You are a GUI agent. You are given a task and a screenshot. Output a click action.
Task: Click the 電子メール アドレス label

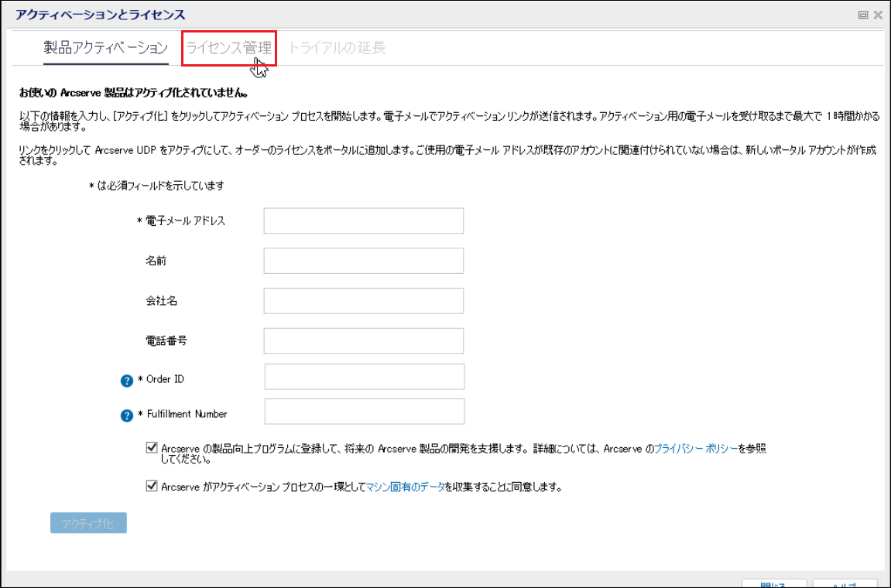185,221
